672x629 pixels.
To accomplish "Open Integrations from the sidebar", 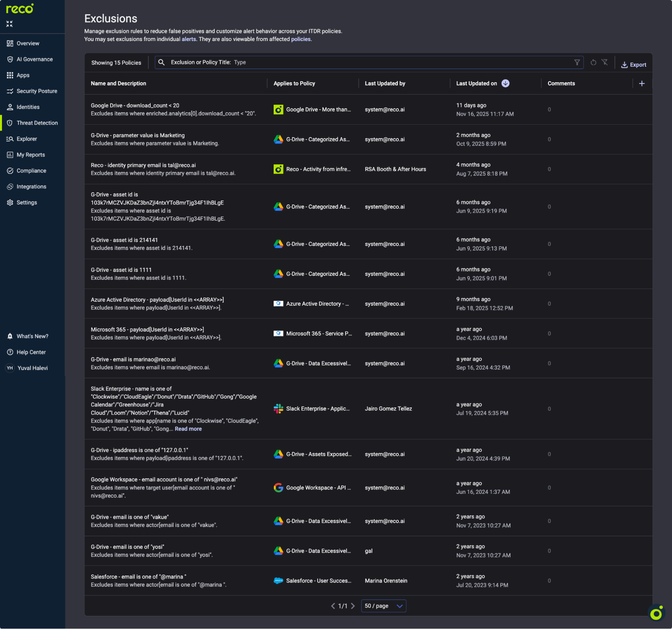I will pos(31,186).
